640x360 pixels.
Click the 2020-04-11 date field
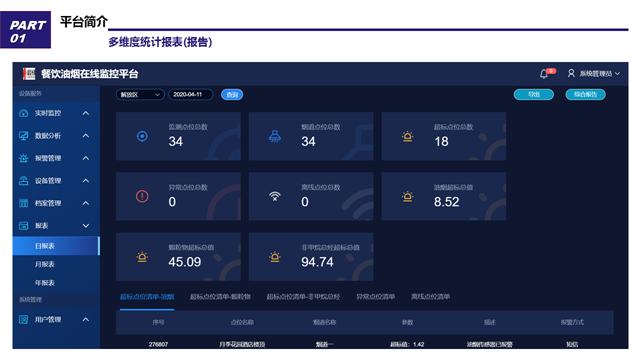191,95
